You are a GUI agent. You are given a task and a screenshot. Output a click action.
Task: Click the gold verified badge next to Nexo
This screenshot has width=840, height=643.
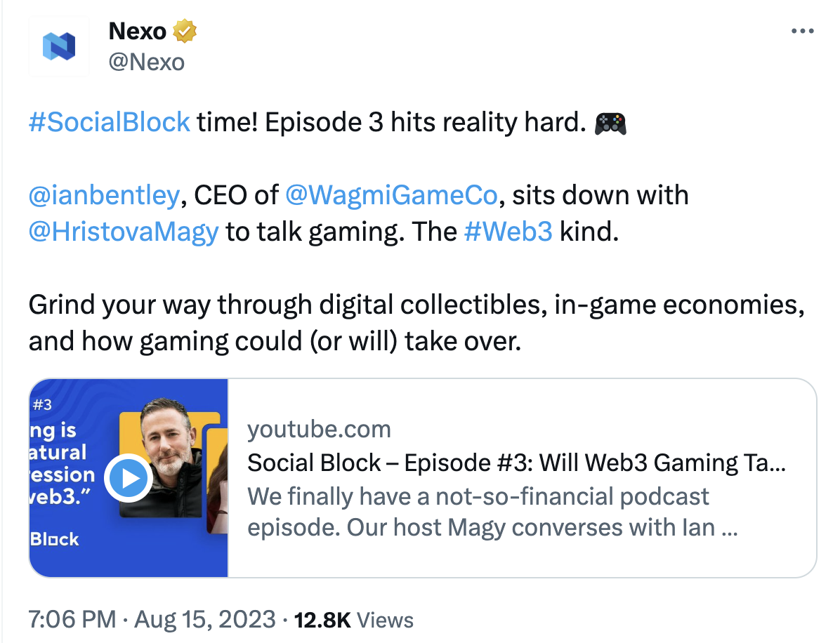coord(186,31)
